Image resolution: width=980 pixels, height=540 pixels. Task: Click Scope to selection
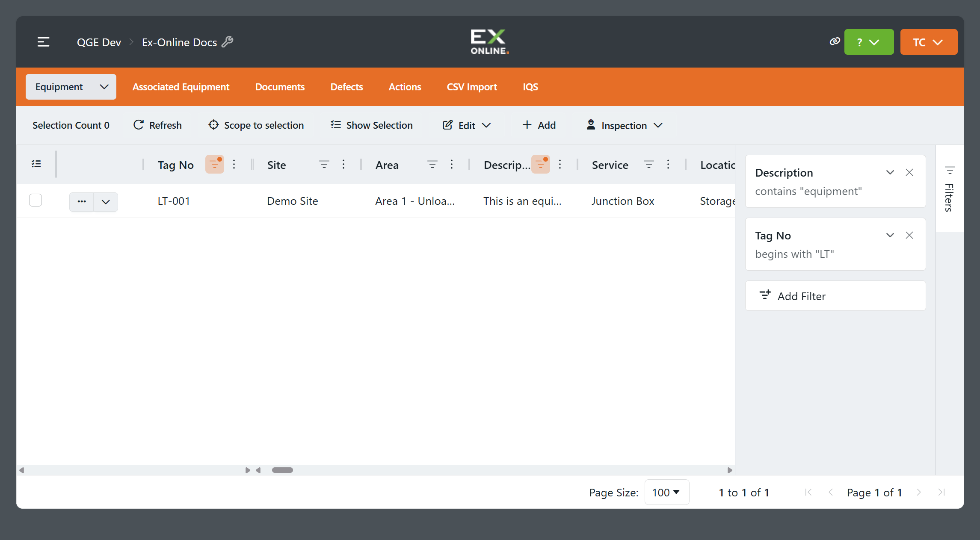pos(256,125)
